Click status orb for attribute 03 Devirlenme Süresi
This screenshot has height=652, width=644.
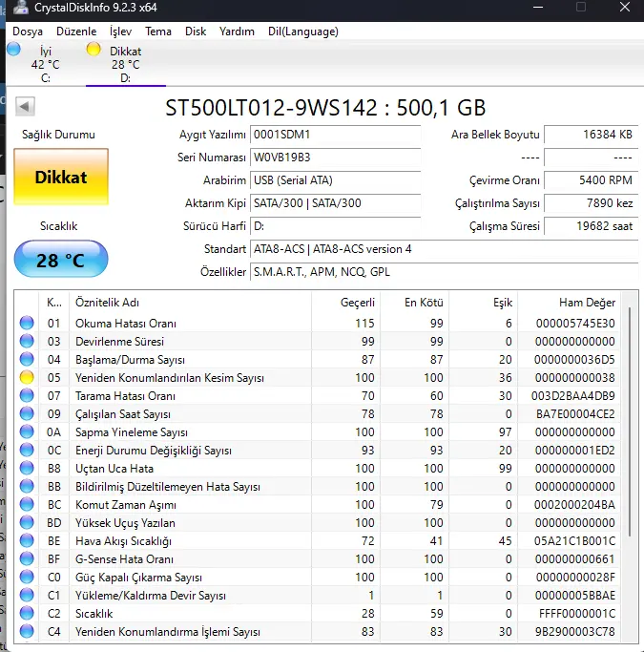coord(27,341)
